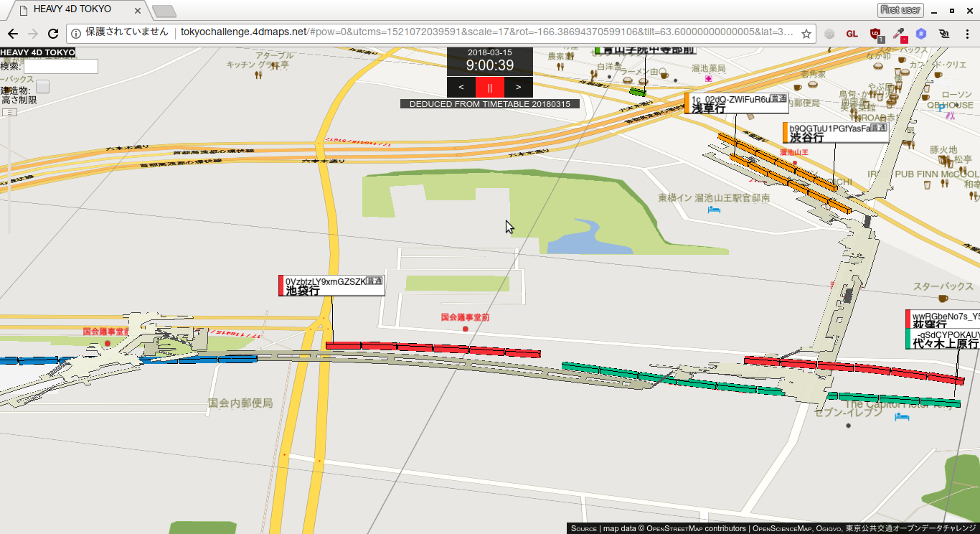Screen dimensions: 980x534
Task: Open the OpenScienceMap link
Action: tap(781, 528)
